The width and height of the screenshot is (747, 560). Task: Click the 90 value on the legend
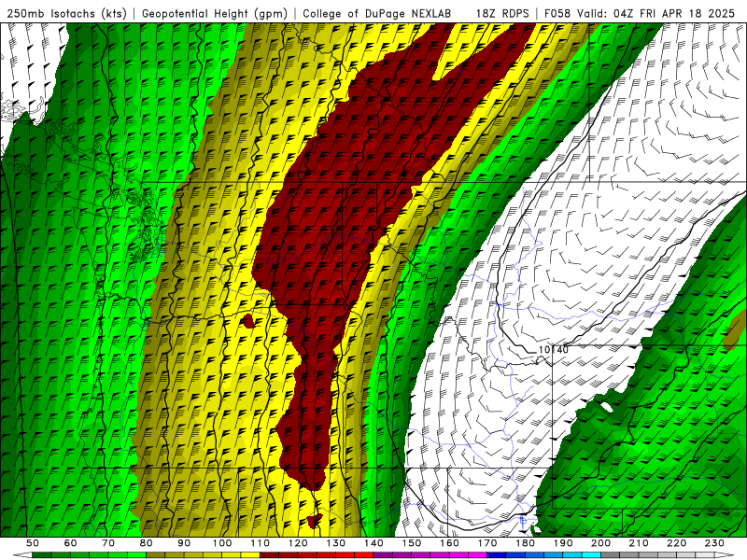[x=184, y=543]
